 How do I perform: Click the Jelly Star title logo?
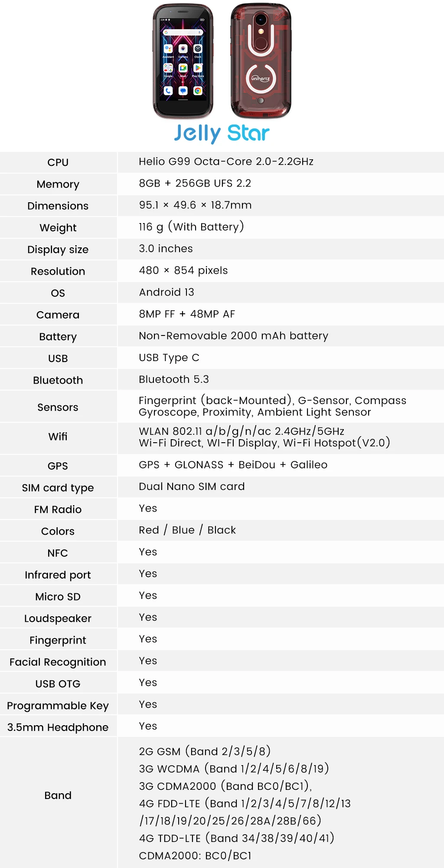pyautogui.click(x=222, y=133)
